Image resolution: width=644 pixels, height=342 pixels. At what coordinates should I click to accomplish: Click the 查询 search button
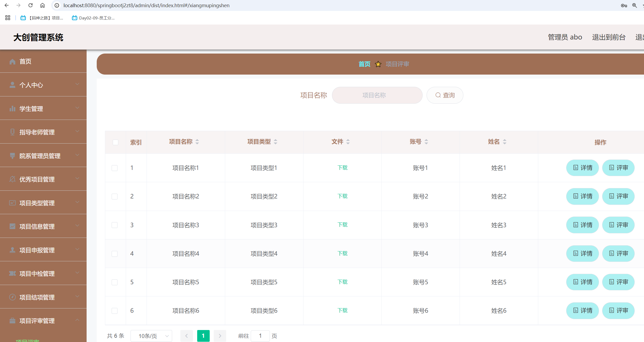click(x=445, y=95)
